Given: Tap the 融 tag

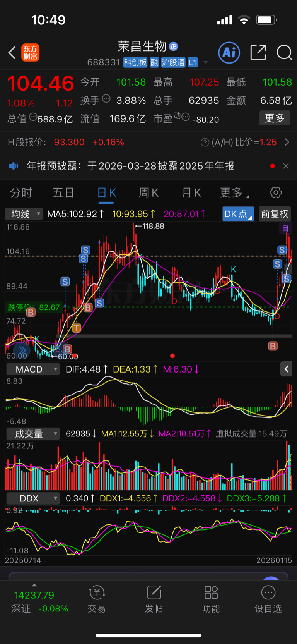Looking at the screenshot, I should [x=154, y=62].
